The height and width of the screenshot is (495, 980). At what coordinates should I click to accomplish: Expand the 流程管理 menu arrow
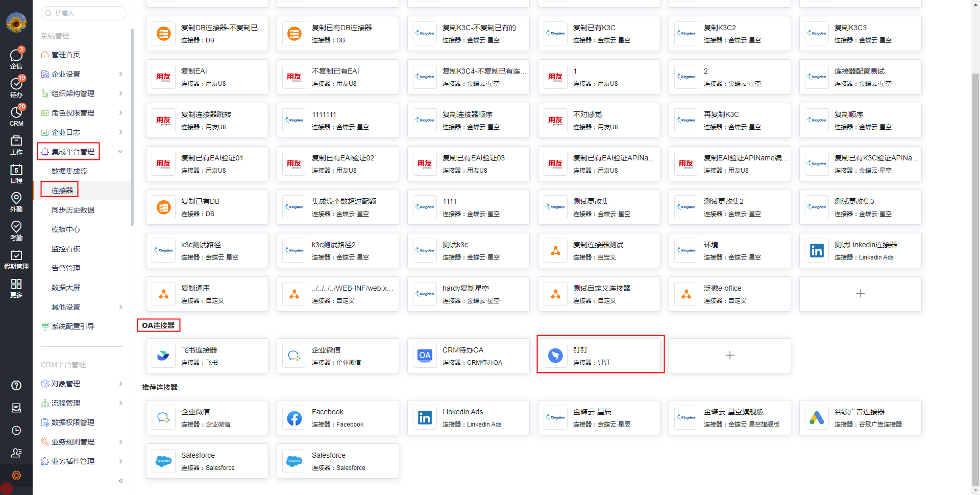120,403
